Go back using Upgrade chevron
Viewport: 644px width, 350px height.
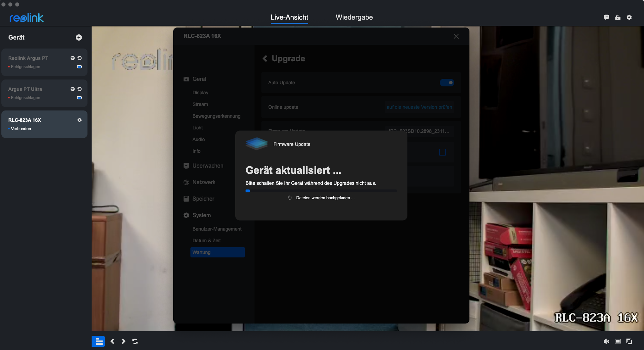click(x=265, y=59)
